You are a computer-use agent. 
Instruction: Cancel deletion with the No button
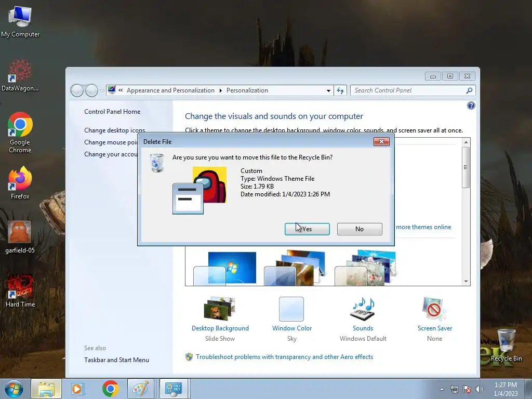[x=360, y=229]
